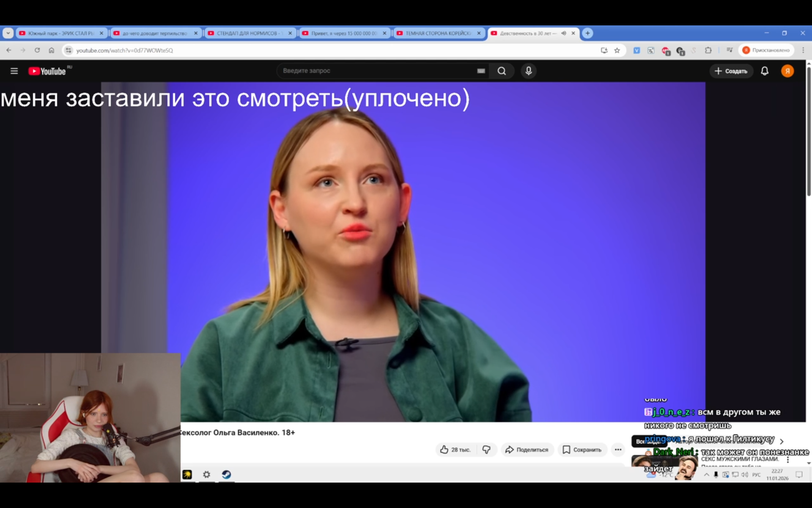Bookmark this page with the star icon

point(617,50)
